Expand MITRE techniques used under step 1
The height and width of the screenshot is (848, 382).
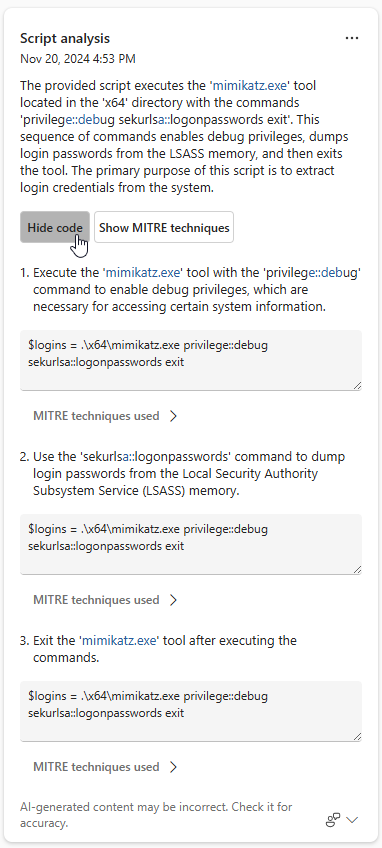pyautogui.click(x=106, y=416)
